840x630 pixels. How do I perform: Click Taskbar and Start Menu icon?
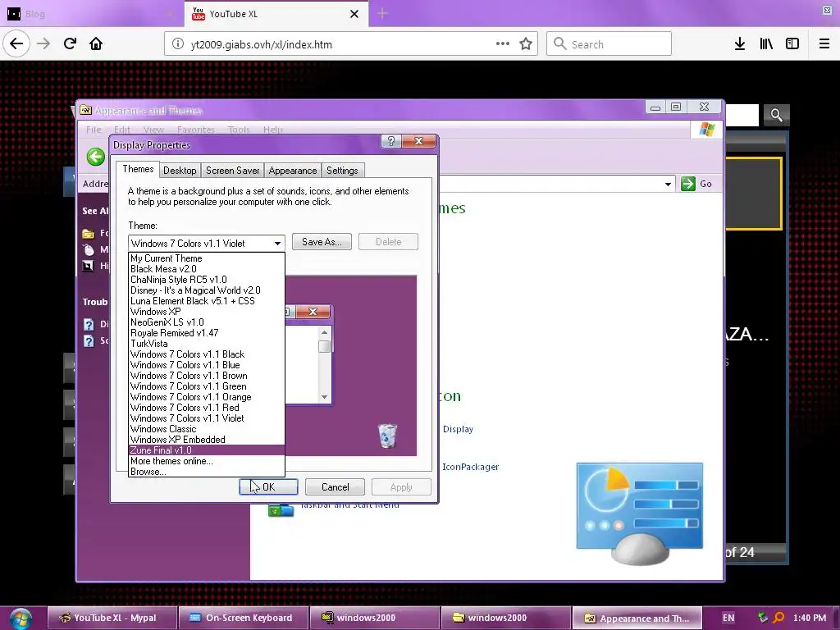281,509
